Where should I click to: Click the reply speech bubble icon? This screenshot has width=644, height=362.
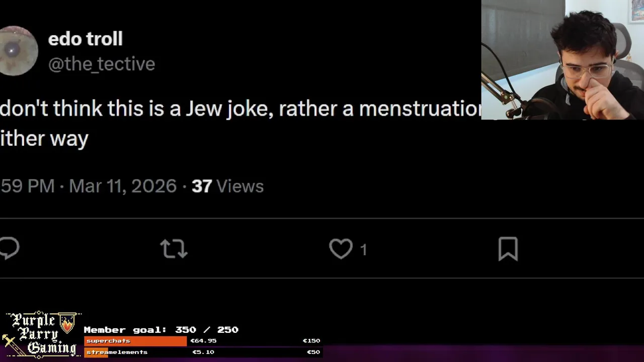[9, 248]
